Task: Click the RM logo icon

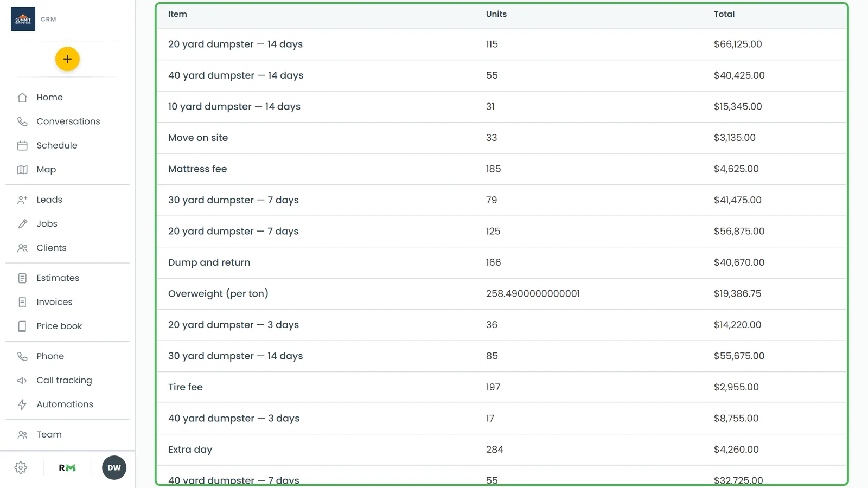Action: (67, 468)
